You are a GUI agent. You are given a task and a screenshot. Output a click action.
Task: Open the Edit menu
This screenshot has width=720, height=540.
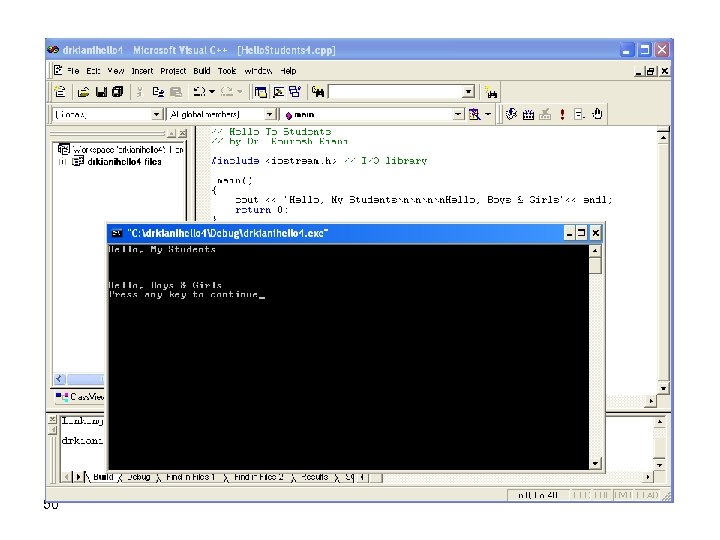tap(93, 71)
